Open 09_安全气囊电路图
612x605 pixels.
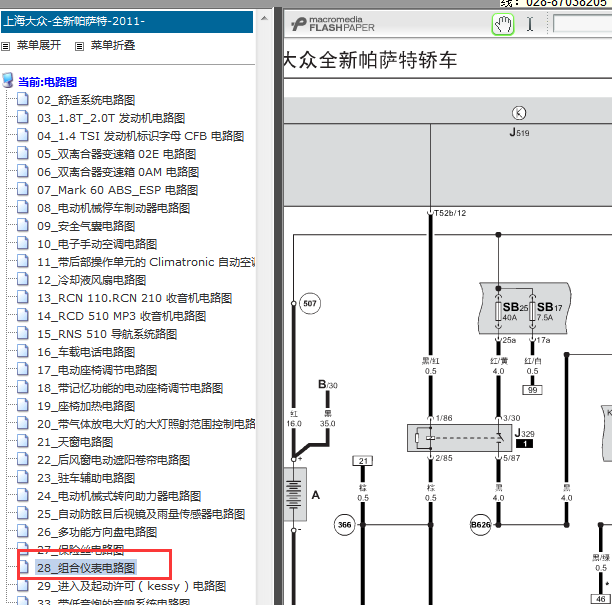pyautogui.click(x=86, y=226)
